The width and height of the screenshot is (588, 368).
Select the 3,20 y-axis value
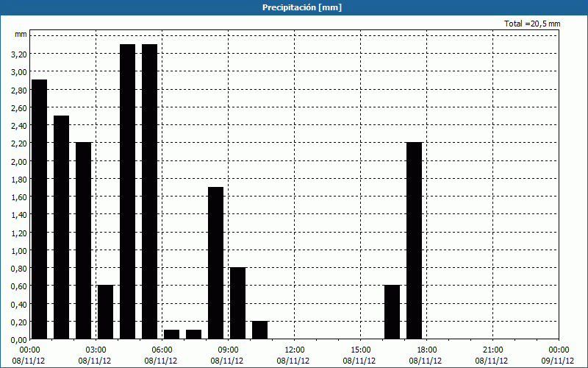pyautogui.click(x=19, y=54)
